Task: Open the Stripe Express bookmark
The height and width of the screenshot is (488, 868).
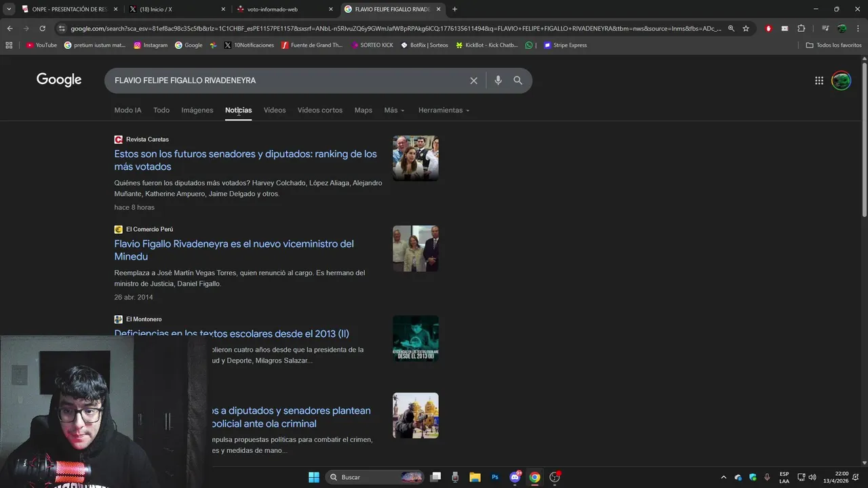Action: click(565, 45)
